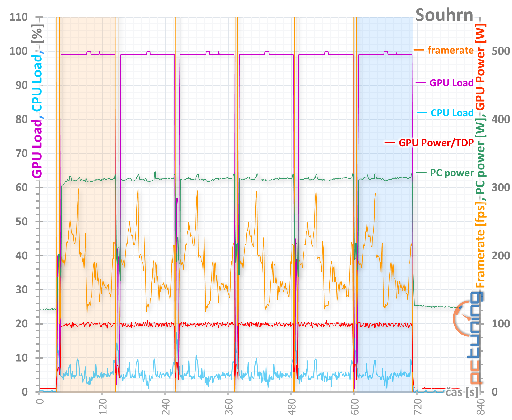Click the '840' tick on the time axis
This screenshot has height=420, width=512.
(481, 407)
